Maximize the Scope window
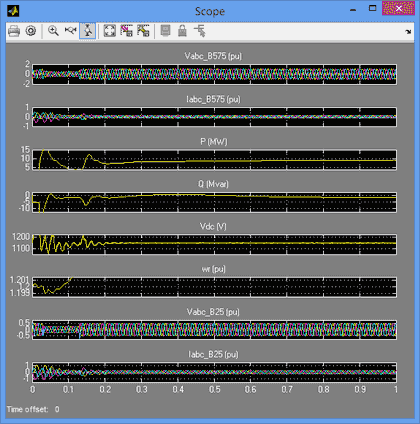 372,8
